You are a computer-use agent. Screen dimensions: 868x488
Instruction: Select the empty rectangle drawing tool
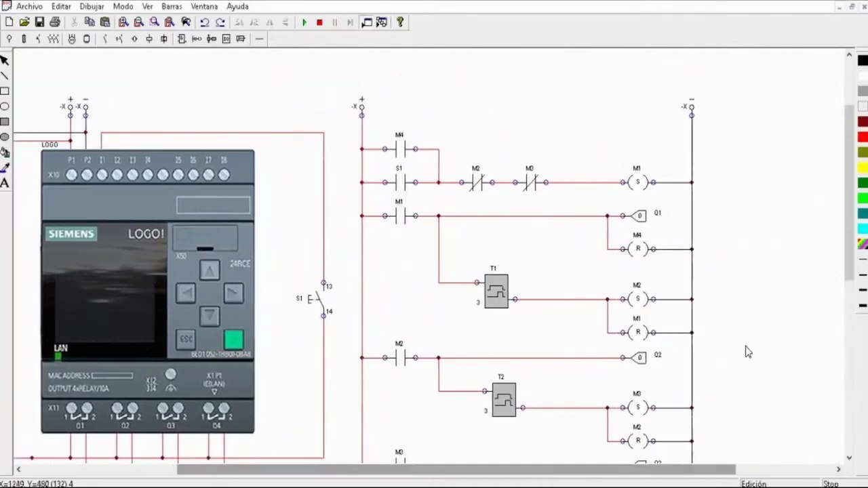(x=5, y=91)
